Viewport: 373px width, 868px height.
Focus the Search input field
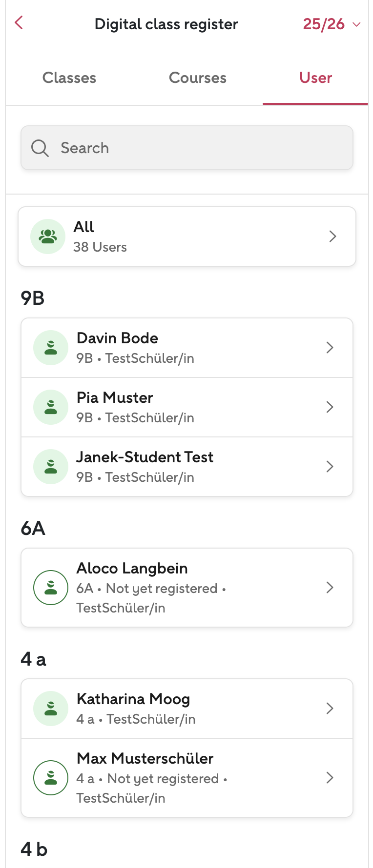(195, 148)
